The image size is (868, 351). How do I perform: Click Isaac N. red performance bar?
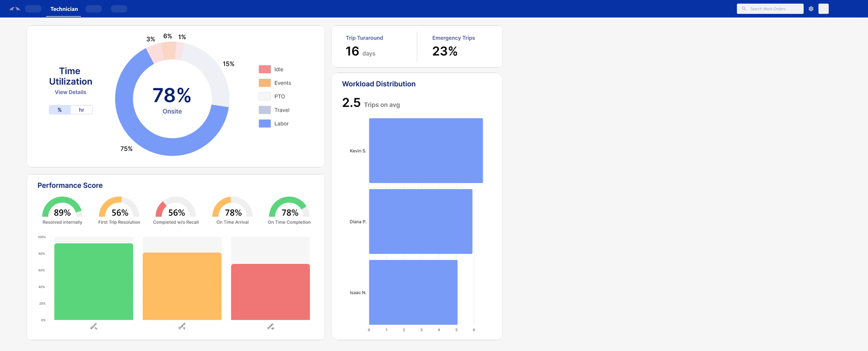pyautogui.click(x=270, y=292)
